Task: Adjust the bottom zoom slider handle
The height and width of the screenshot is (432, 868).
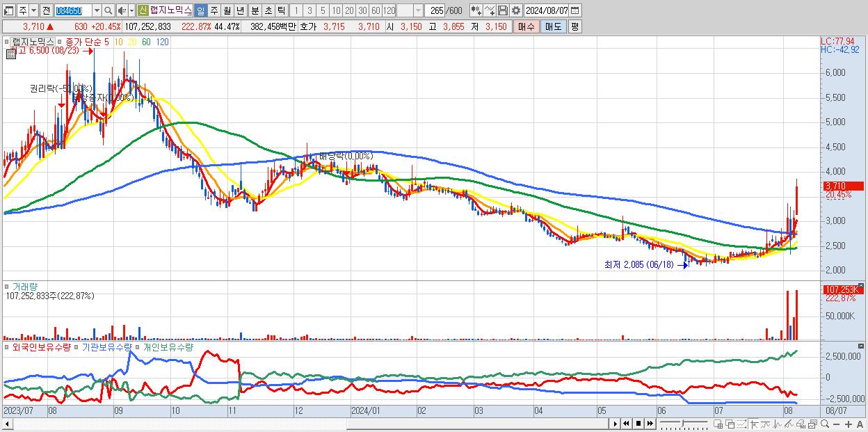Action: [x=682, y=424]
